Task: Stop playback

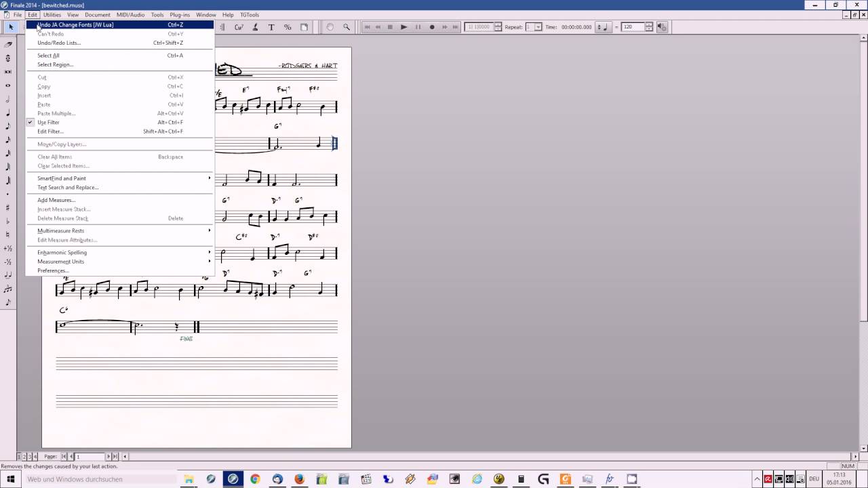Action: 390,27
